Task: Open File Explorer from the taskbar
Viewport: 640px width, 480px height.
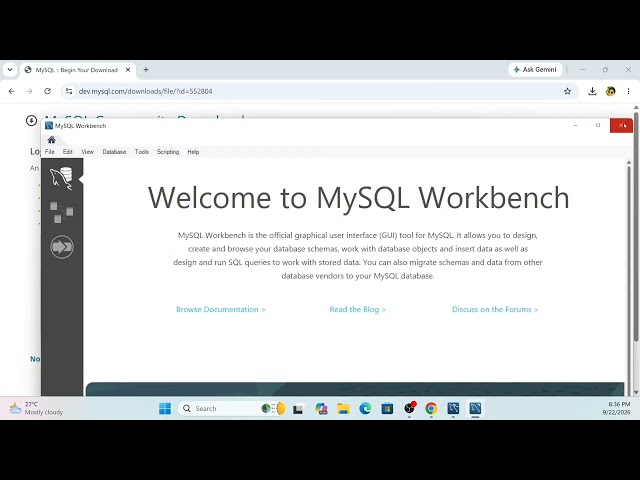Action: (x=343, y=408)
